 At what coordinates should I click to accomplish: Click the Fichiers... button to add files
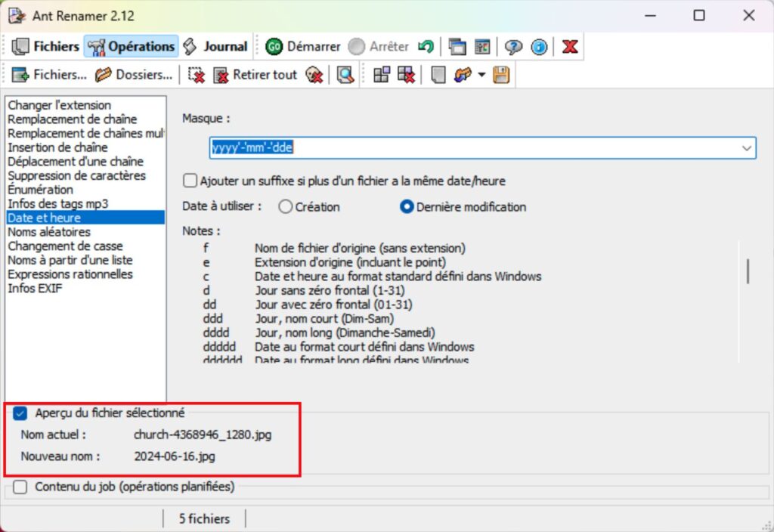tap(51, 74)
